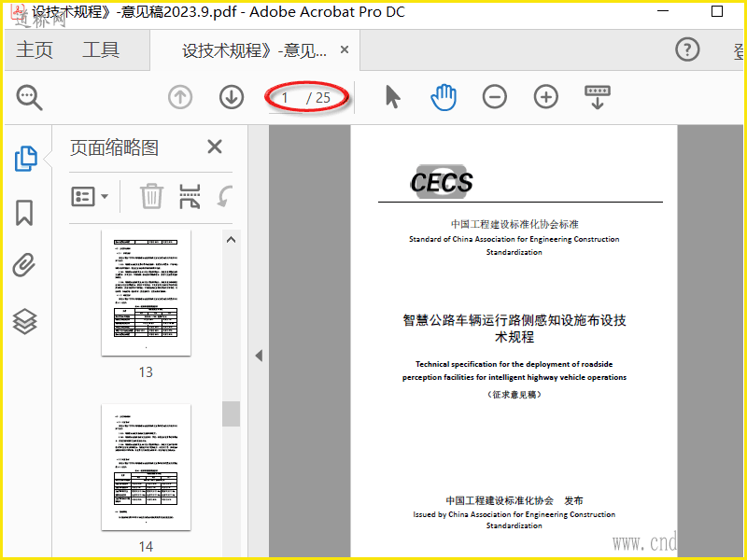This screenshot has width=747, height=560.
Task: Delete selected page with trash icon
Action: coord(151,196)
